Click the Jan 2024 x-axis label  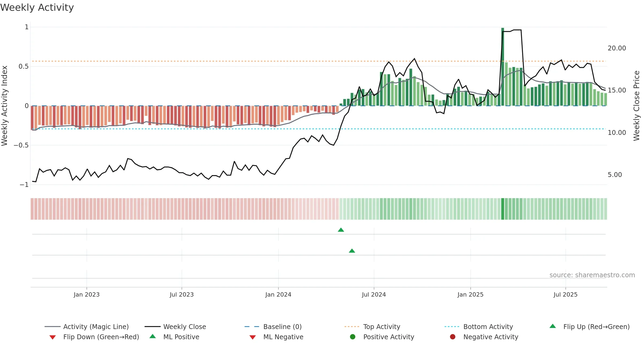tap(278, 294)
